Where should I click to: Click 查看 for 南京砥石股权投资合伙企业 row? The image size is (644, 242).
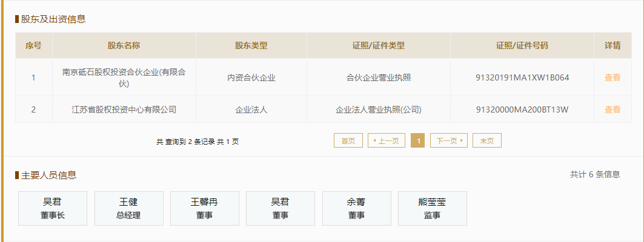click(612, 77)
